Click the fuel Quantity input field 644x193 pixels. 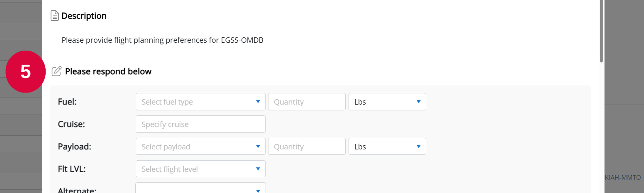[307, 102]
